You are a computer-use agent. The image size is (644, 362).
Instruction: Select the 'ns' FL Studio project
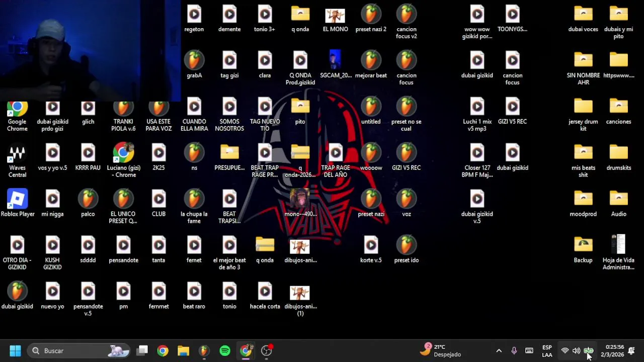pos(194,157)
